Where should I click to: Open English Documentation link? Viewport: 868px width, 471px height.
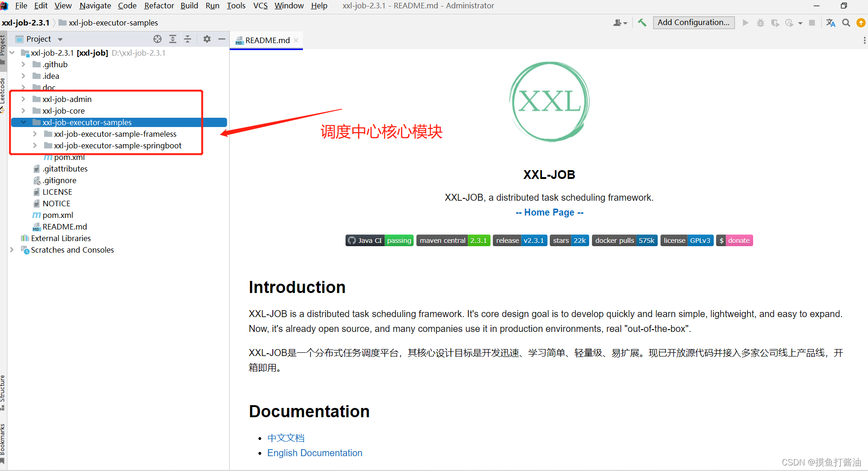tap(315, 453)
